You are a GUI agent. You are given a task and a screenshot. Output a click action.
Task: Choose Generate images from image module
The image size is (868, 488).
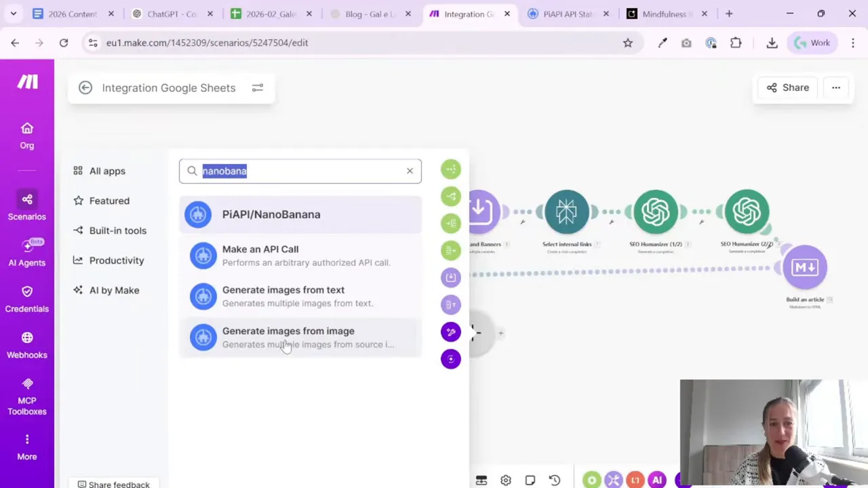coord(300,337)
